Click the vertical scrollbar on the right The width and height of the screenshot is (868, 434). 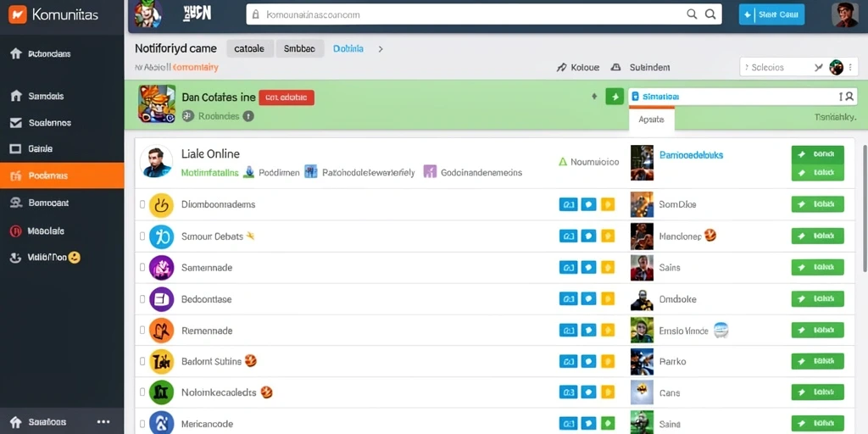pos(865,208)
